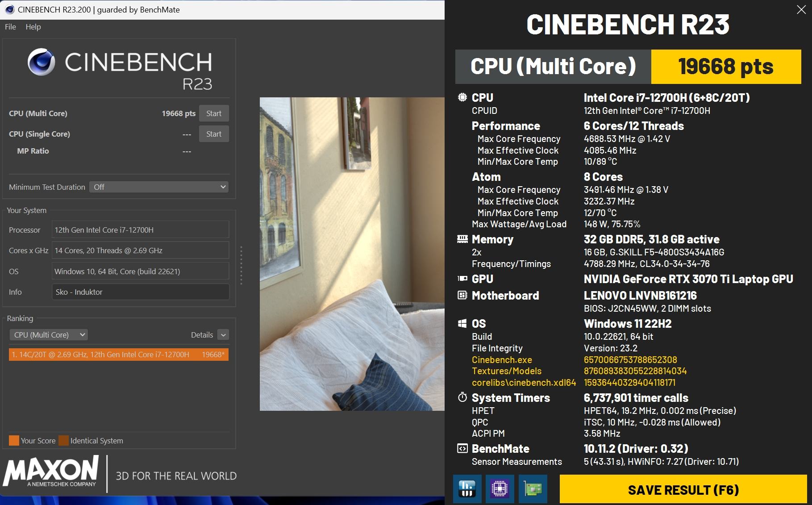Click the rendered room preview image

[352, 254]
